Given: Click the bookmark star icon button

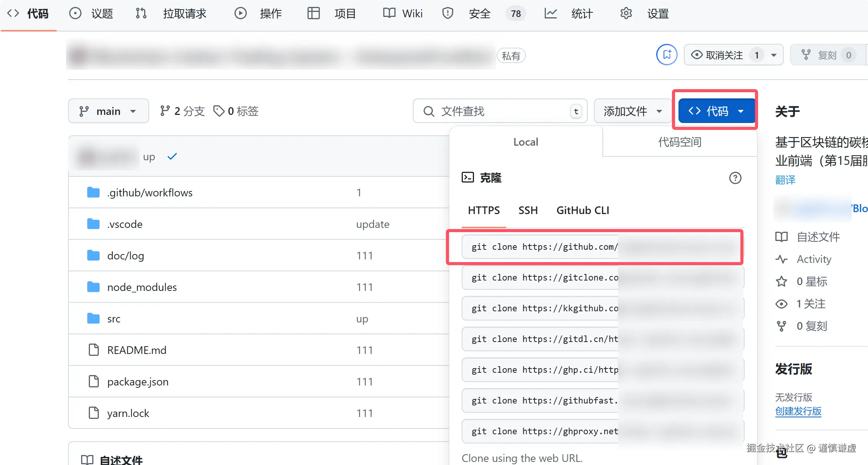Looking at the screenshot, I should (x=667, y=55).
